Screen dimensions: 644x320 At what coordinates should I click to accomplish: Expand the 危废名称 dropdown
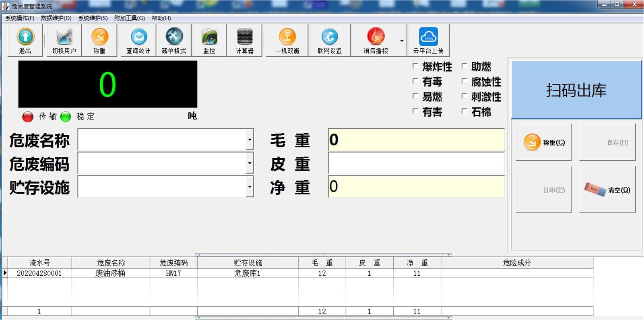[250, 140]
